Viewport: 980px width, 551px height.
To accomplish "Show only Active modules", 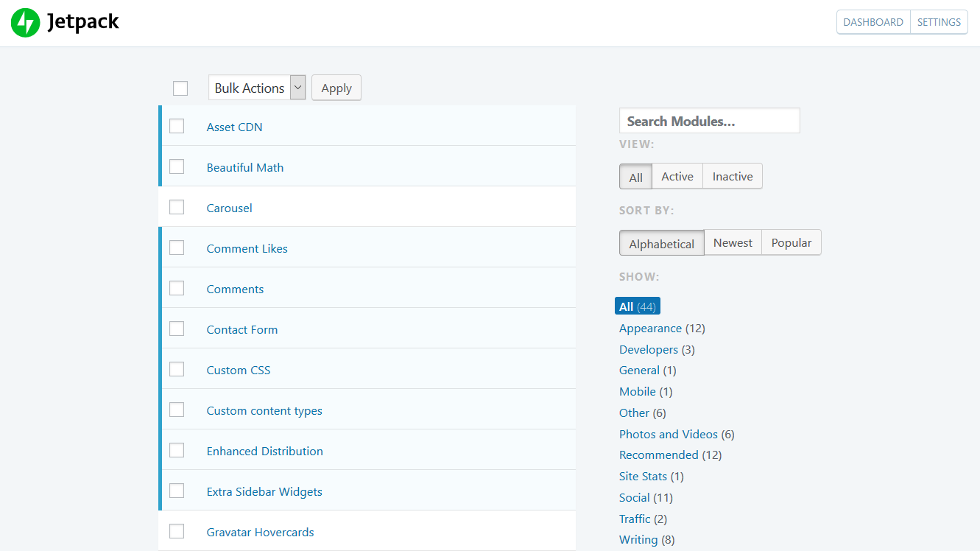I will coord(677,176).
